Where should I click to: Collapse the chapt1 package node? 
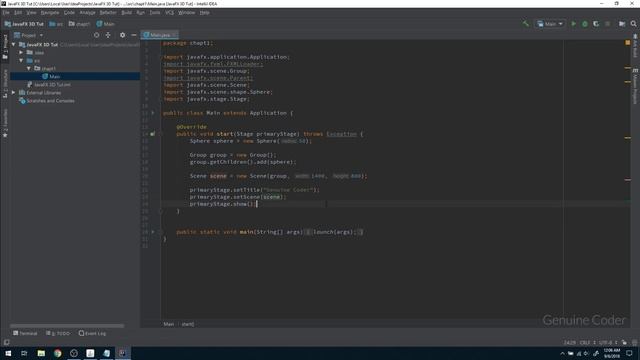tap(29, 69)
